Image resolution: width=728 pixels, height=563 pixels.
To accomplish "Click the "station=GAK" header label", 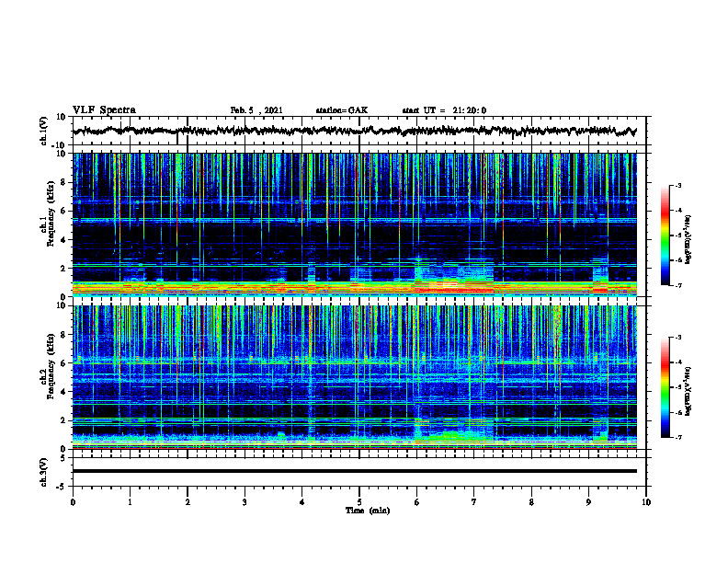I will click(x=342, y=110).
